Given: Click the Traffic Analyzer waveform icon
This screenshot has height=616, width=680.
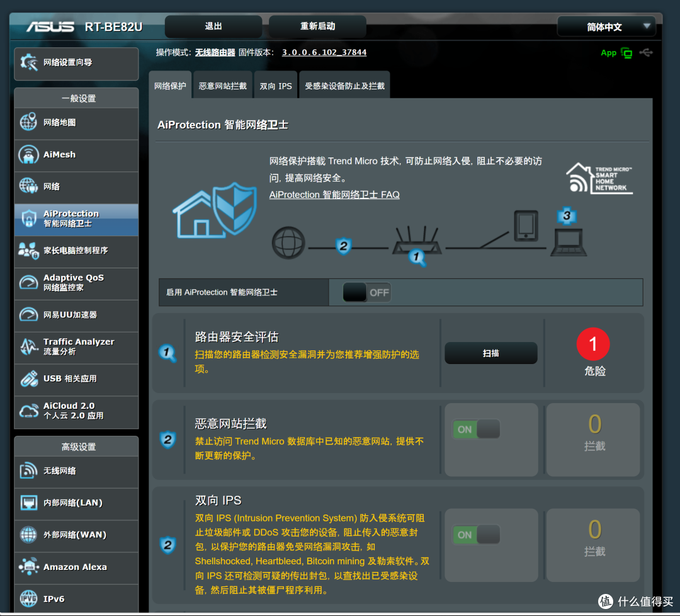Looking at the screenshot, I should point(28,346).
